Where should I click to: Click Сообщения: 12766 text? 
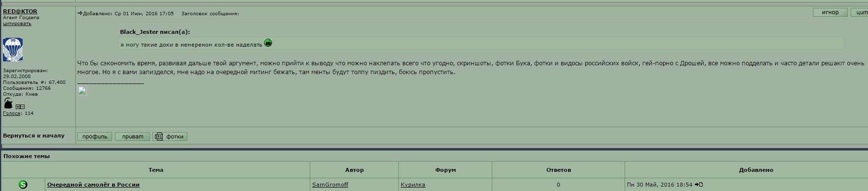pyautogui.click(x=27, y=88)
